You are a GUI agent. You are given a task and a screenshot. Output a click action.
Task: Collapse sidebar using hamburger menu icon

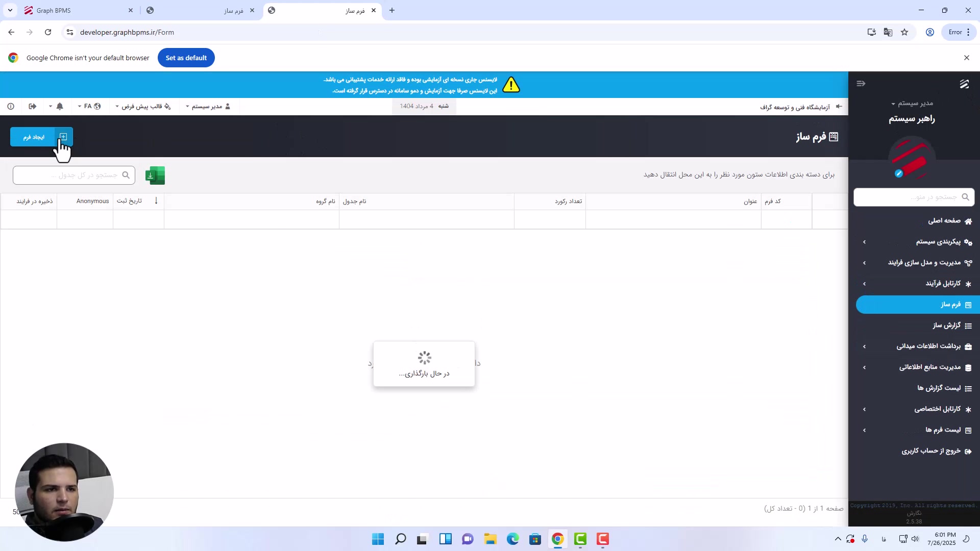[861, 84]
